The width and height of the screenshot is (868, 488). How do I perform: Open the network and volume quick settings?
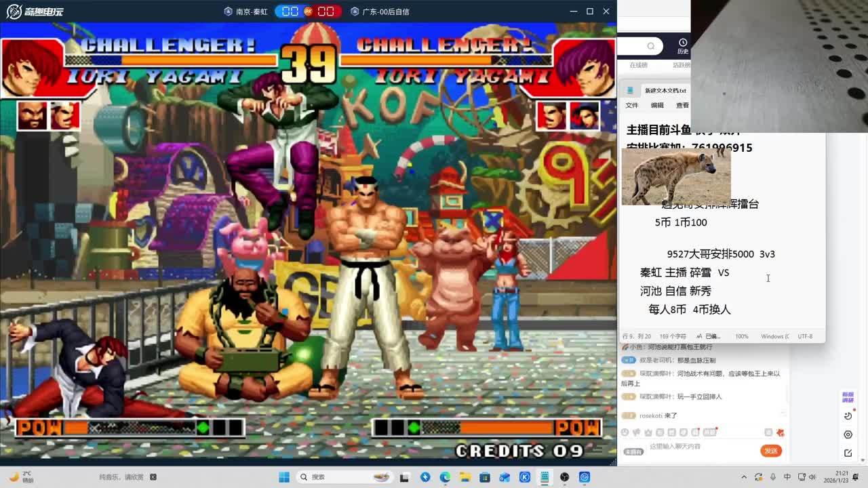pos(808,477)
